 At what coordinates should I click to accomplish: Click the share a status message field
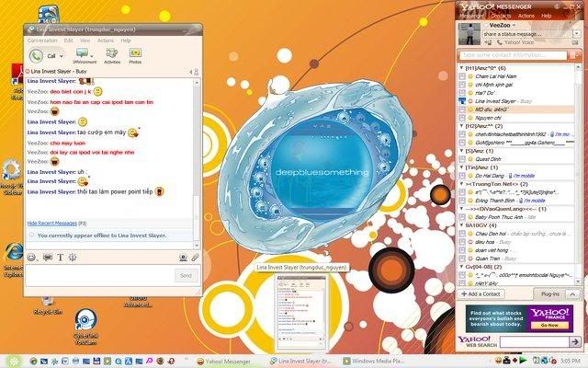pyautogui.click(x=526, y=34)
